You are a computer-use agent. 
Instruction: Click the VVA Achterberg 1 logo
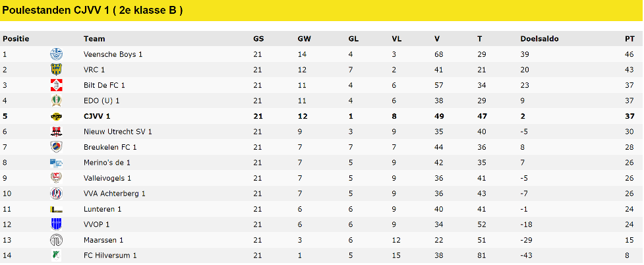(56, 194)
